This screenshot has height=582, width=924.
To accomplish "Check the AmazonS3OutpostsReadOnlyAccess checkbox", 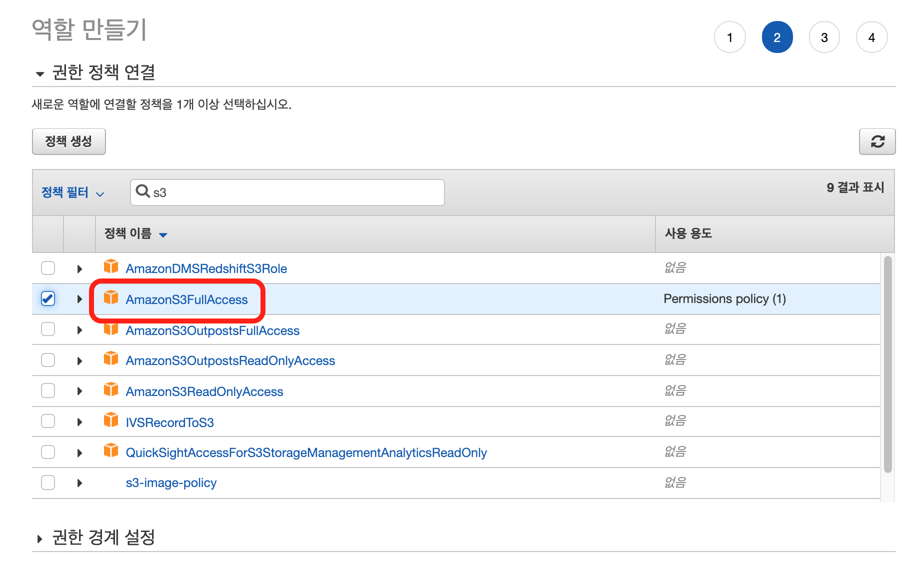I will click(x=48, y=360).
